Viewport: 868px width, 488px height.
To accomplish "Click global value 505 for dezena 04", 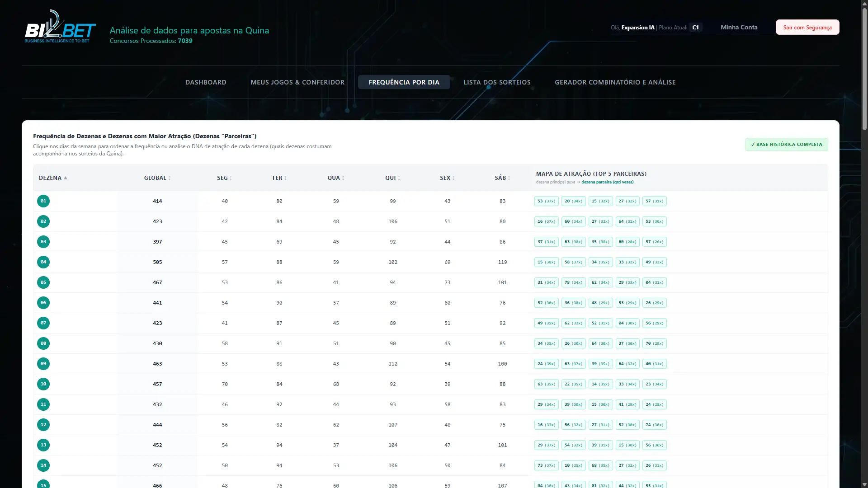I will (157, 262).
